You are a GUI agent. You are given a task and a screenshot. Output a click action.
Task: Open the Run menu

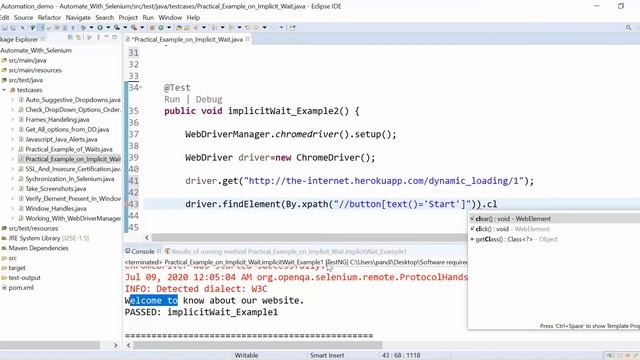click(148, 18)
